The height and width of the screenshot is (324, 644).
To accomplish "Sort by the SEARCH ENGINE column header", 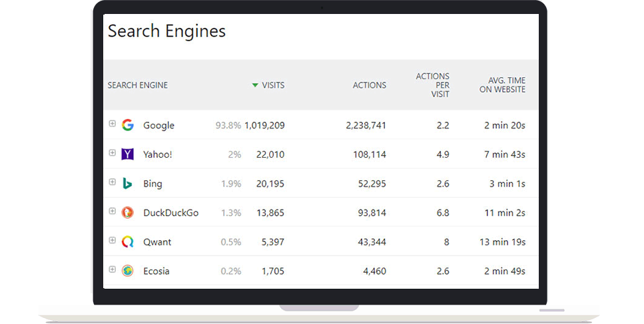I will (x=138, y=85).
